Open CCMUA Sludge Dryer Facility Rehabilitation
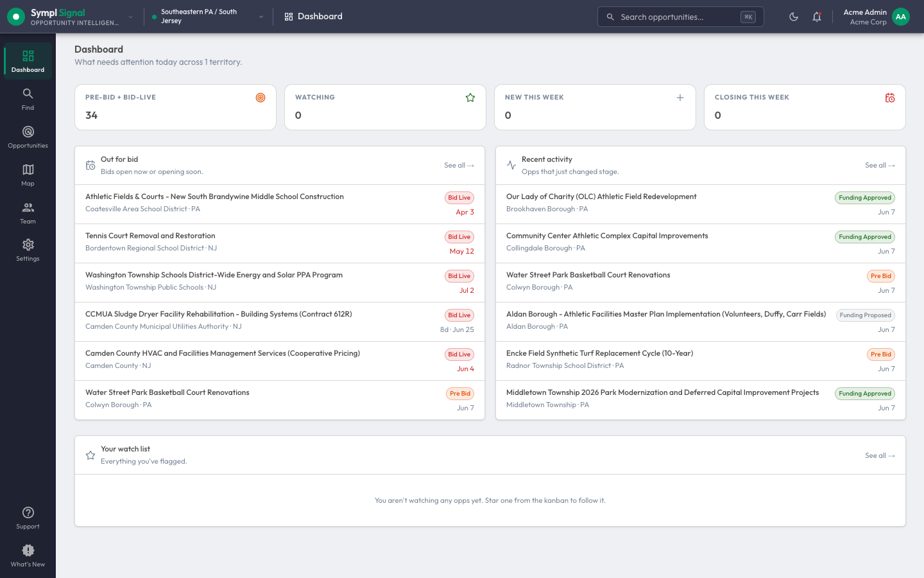Viewport: 924px width, 578px height. [x=280, y=322]
